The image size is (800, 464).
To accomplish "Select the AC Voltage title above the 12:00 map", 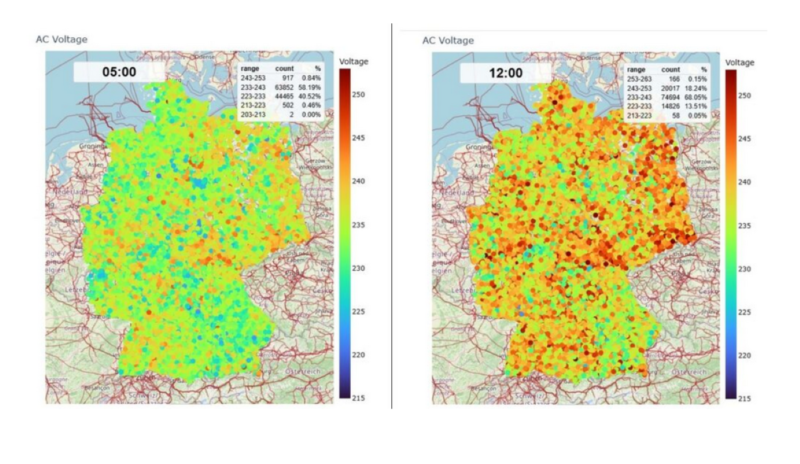I will point(448,40).
